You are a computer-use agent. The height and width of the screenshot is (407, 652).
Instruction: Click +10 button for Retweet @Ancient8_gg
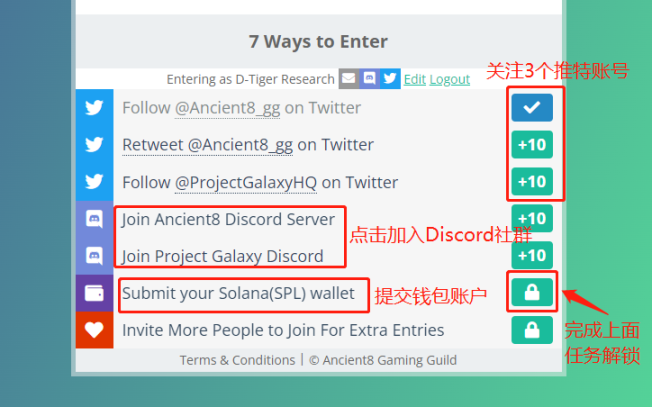(532, 145)
